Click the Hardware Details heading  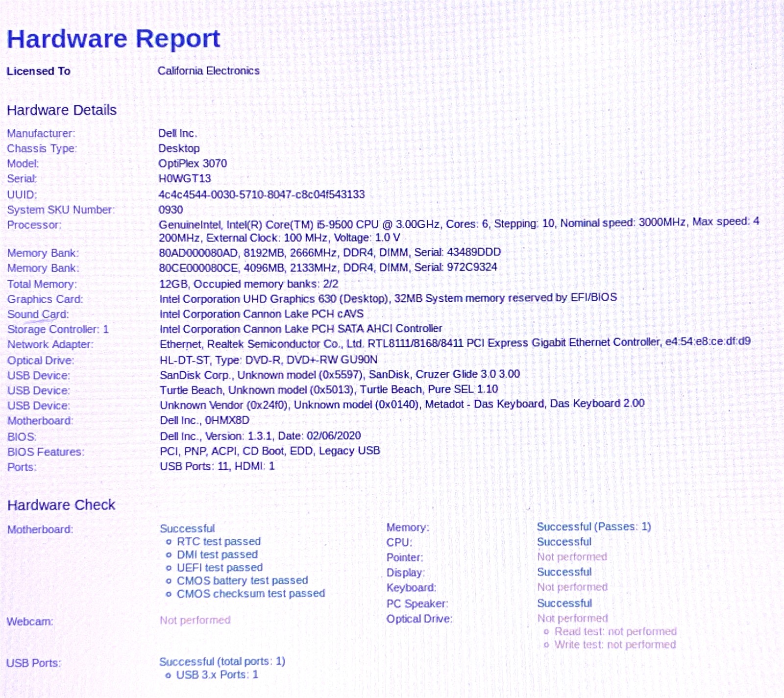click(x=62, y=110)
